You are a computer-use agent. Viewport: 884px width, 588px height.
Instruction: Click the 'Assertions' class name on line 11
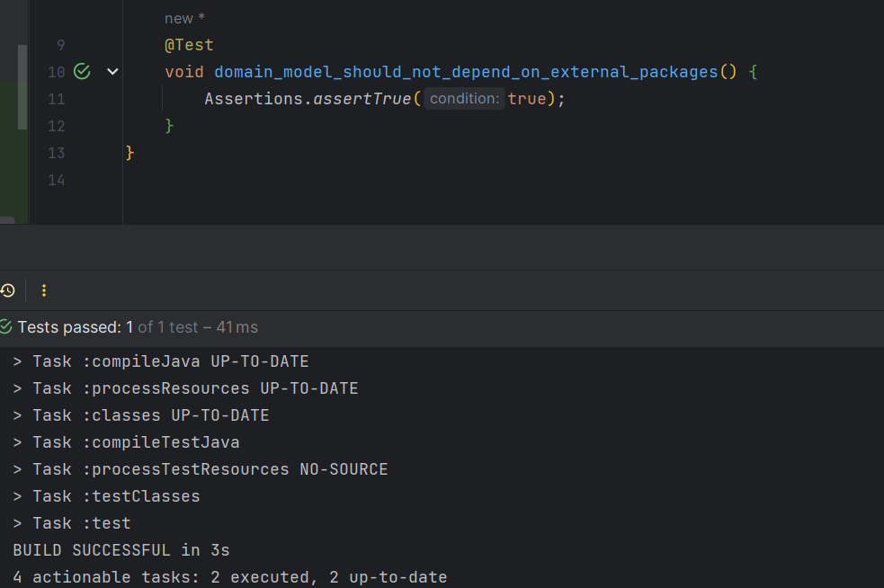pyautogui.click(x=254, y=99)
